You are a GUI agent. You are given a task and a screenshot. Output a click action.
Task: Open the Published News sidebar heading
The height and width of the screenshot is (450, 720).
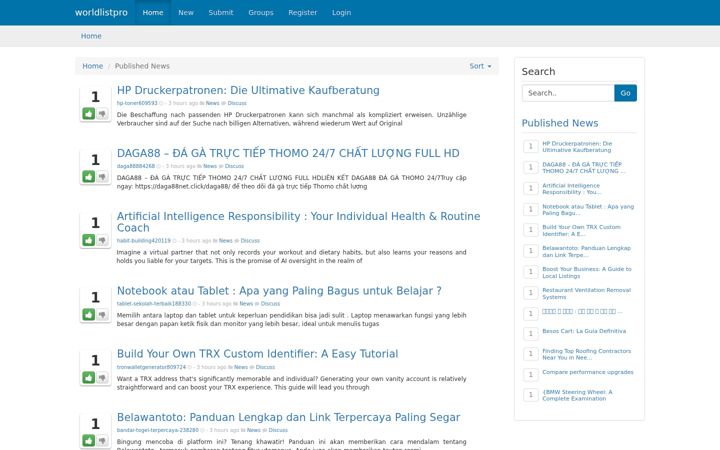[x=560, y=123]
